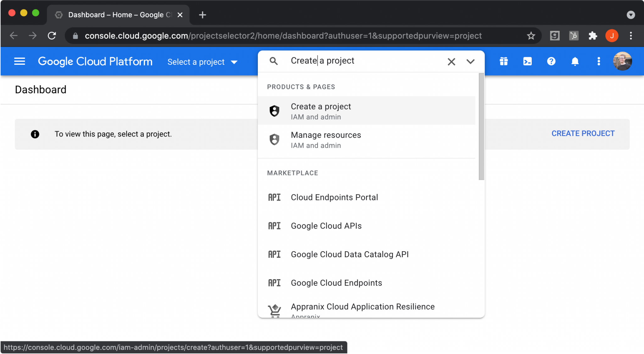Click the Appranix Cloud Application Resilience entry

pyautogui.click(x=362, y=307)
